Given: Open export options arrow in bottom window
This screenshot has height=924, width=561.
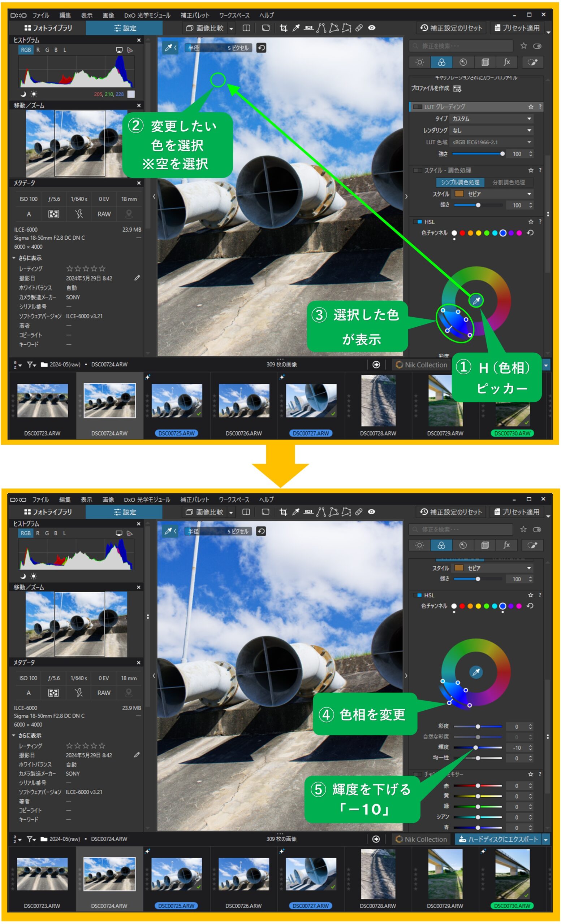Looking at the screenshot, I should tap(545, 839).
